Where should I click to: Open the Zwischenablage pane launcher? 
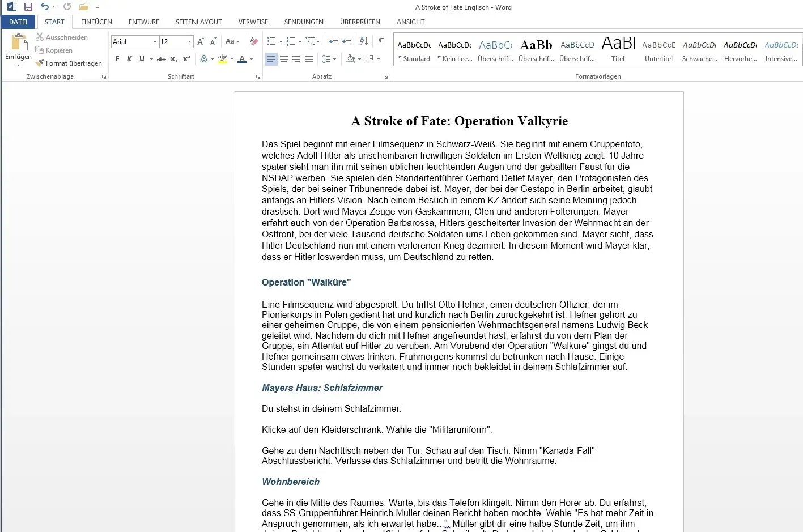tap(104, 76)
